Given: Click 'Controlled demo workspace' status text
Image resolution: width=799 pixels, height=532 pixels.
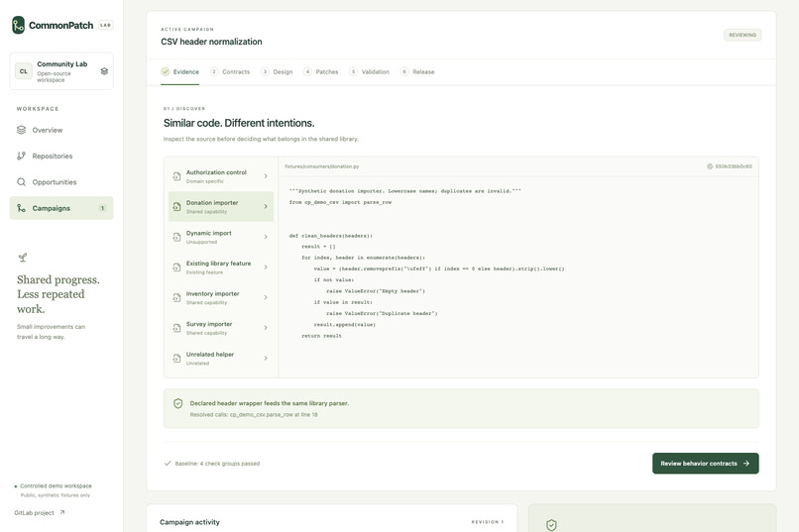Looking at the screenshot, I should 57,485.
